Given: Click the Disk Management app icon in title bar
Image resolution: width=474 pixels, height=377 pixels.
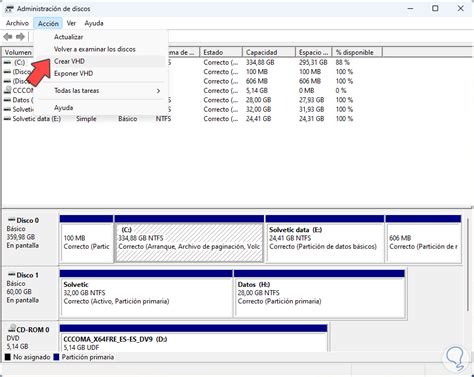Looking at the screenshot, I should click(x=9, y=9).
